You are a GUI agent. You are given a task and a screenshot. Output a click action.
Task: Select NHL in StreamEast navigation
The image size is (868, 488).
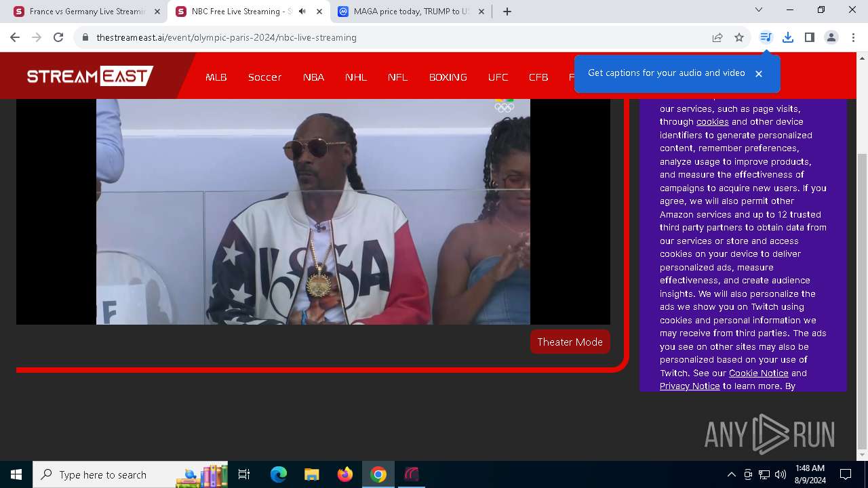click(356, 77)
